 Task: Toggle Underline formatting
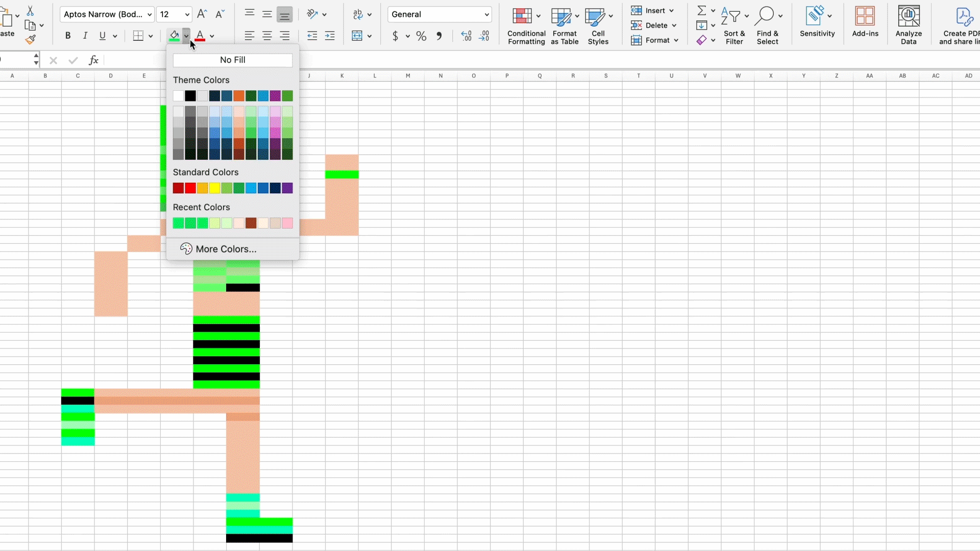103,36
